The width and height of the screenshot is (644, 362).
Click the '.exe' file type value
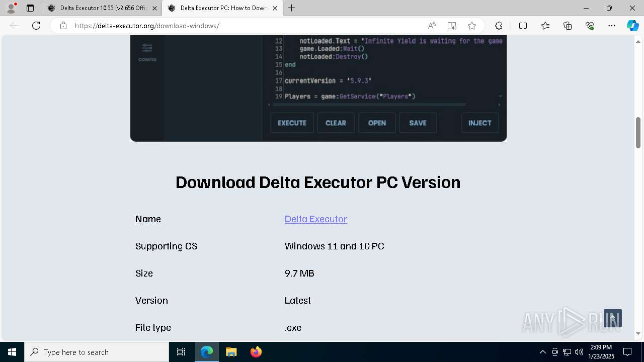coord(293,328)
